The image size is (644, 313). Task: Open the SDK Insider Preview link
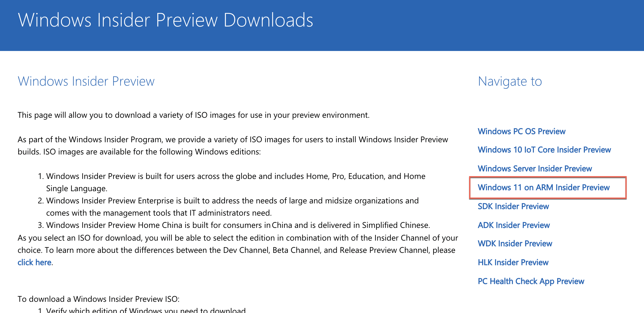pos(513,206)
